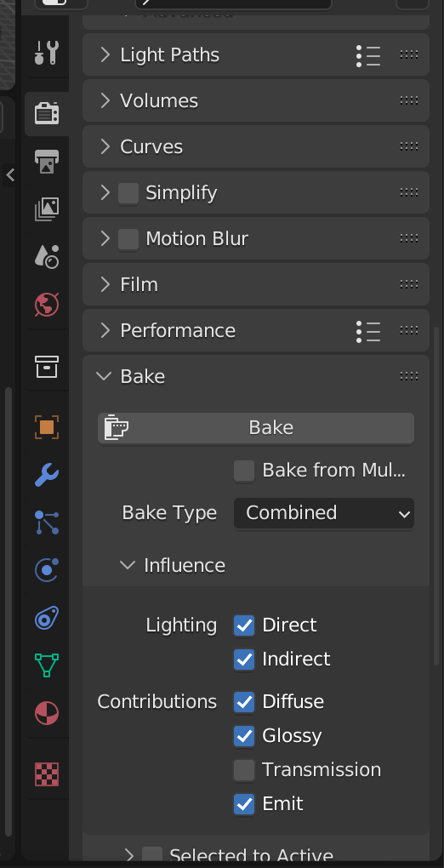Screen dimensions: 444x868
Task: Open the Modifiers properties tab
Action: (47, 475)
